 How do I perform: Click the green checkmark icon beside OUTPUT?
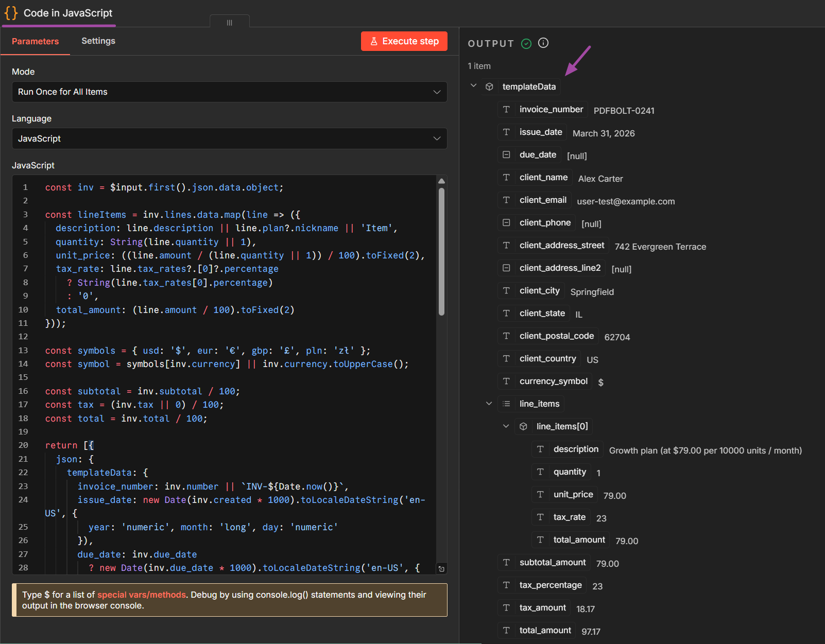pos(526,43)
